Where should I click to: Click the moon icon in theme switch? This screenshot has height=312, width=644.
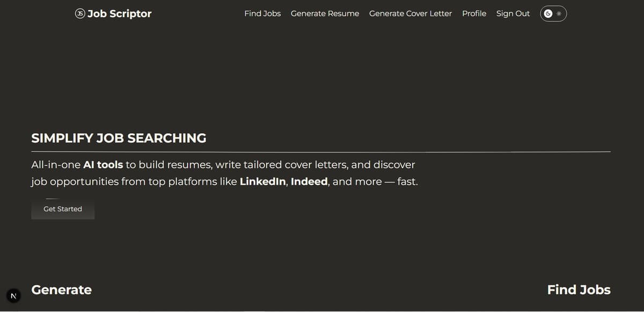coord(548,14)
